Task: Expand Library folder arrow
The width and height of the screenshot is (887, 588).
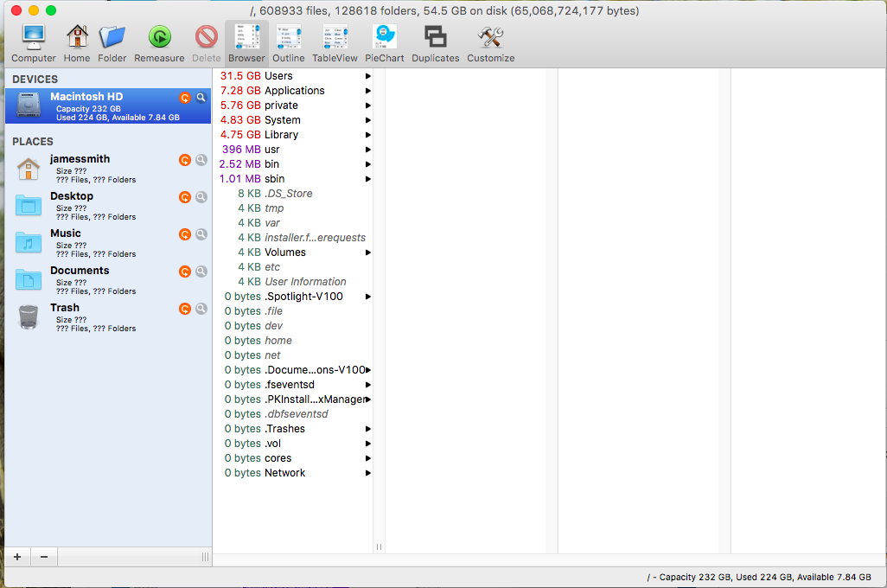Action: click(367, 135)
